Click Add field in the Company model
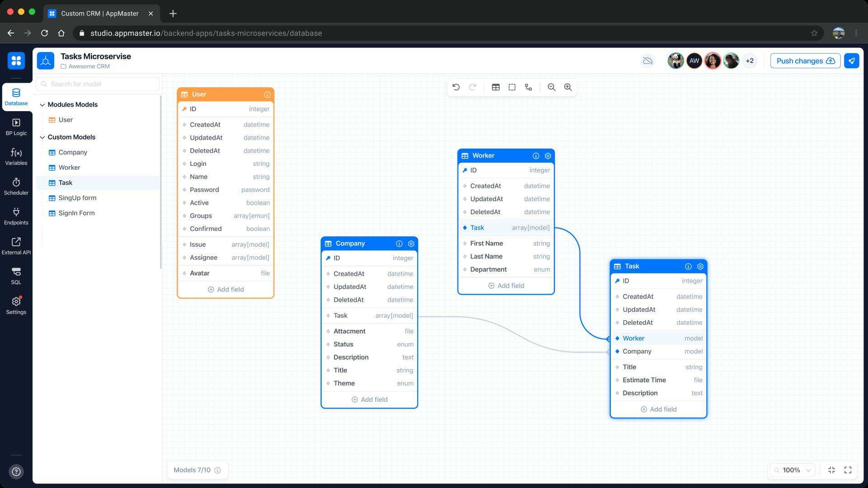Image resolution: width=868 pixels, height=488 pixels. [369, 400]
